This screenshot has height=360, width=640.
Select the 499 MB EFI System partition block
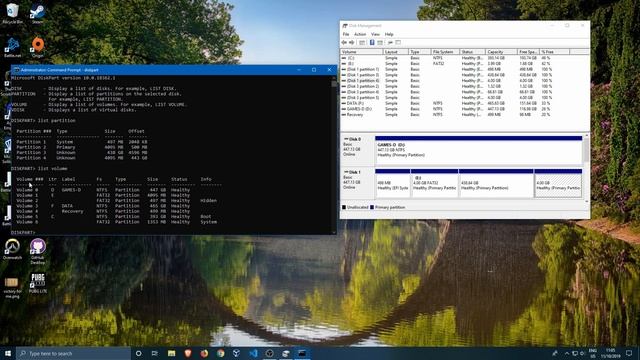[x=393, y=183]
